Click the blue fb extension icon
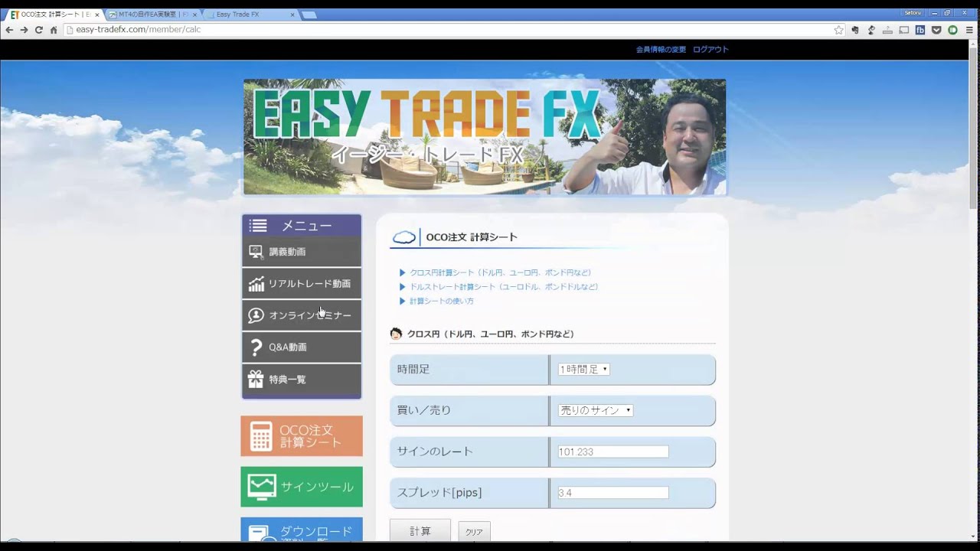This screenshot has width=980, height=551. click(x=920, y=30)
